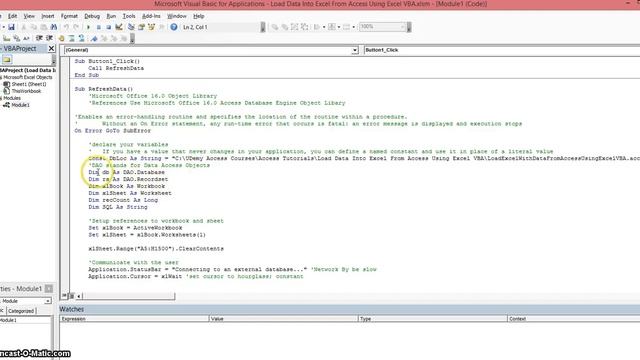Toggle Folders view in Project Explorer
Viewport: 640px width, 360px height.
click(x=7, y=60)
